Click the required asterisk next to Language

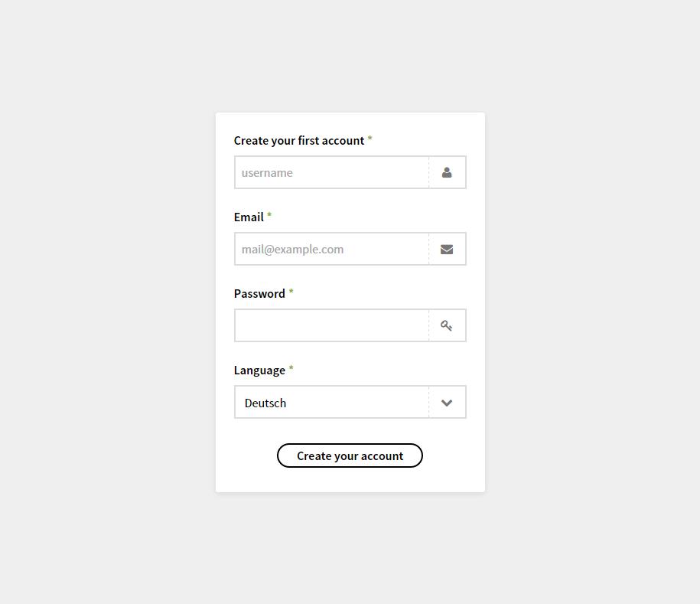[x=291, y=370]
